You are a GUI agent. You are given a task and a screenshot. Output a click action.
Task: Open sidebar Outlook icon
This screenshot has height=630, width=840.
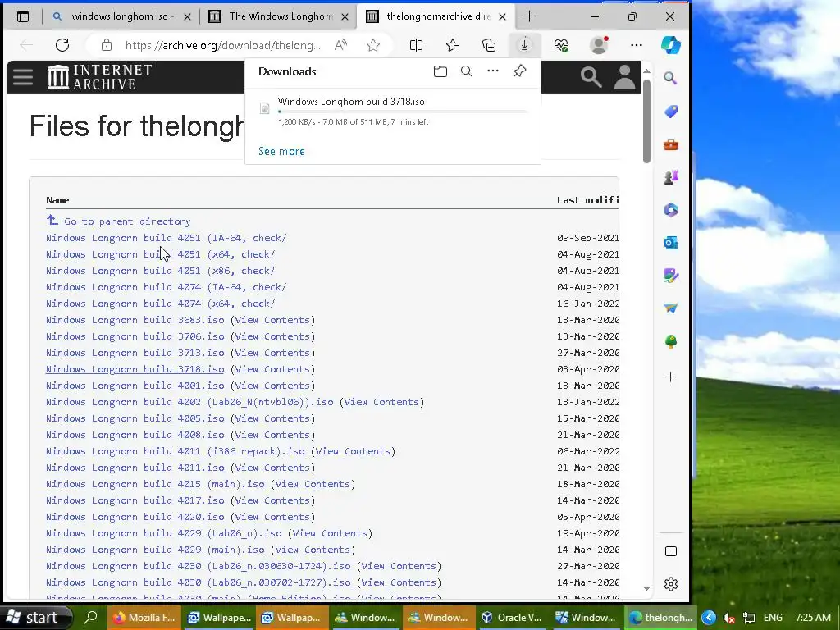(x=671, y=243)
